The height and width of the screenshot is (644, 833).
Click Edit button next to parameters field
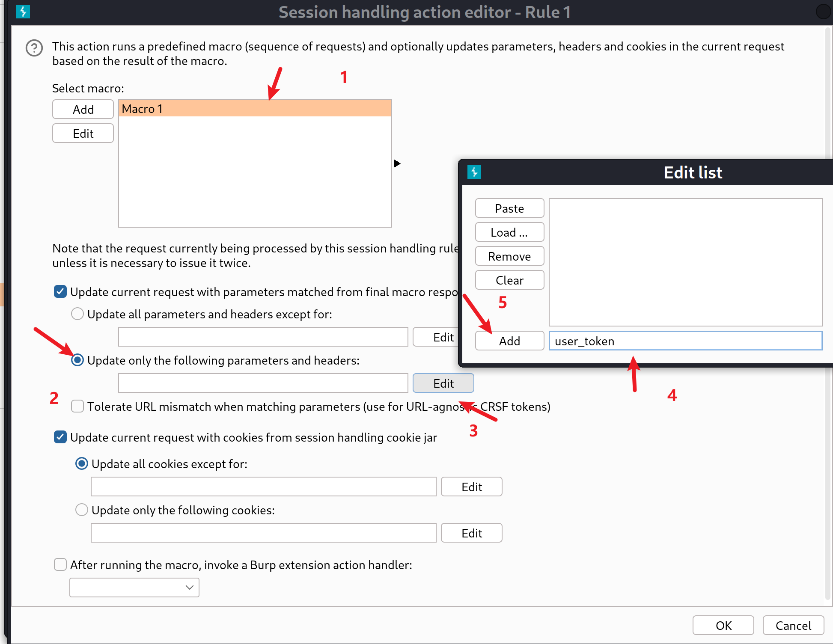click(x=443, y=383)
